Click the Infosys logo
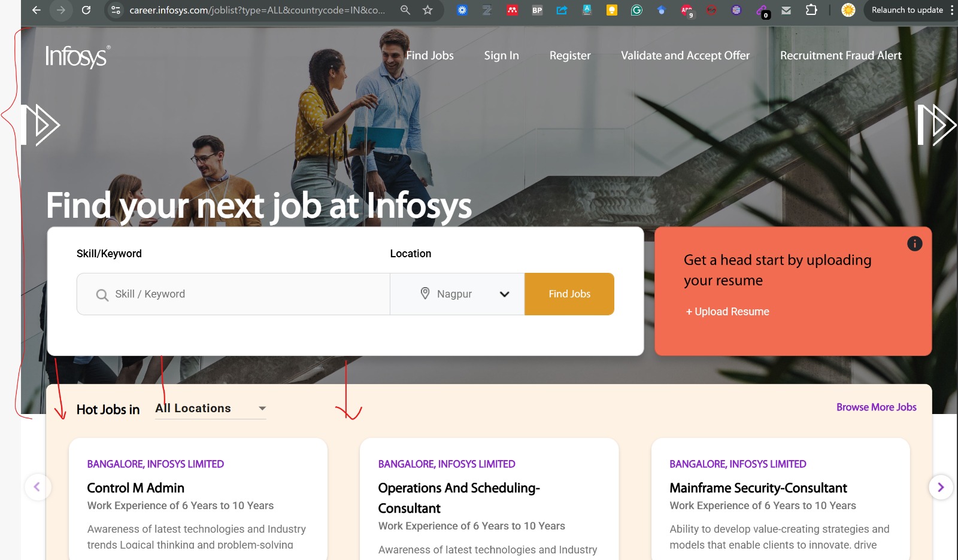 tap(78, 57)
